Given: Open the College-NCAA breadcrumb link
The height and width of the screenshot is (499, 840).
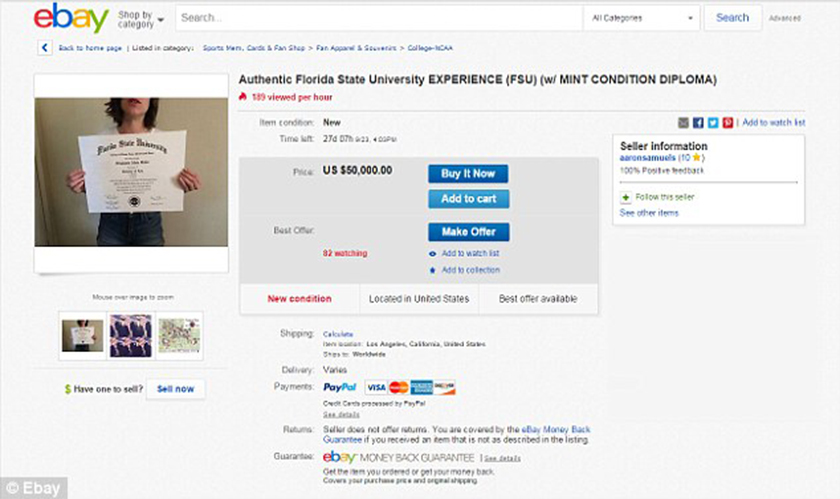Looking at the screenshot, I should 430,48.
